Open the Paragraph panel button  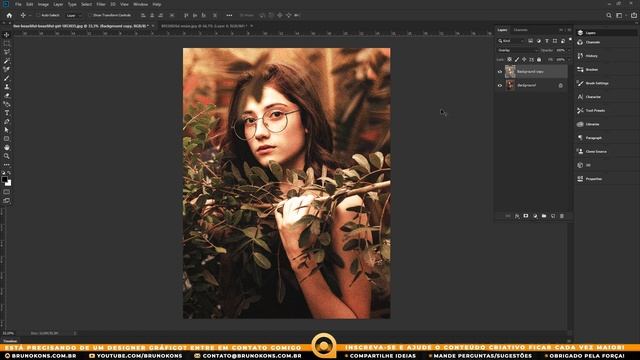coord(593,138)
